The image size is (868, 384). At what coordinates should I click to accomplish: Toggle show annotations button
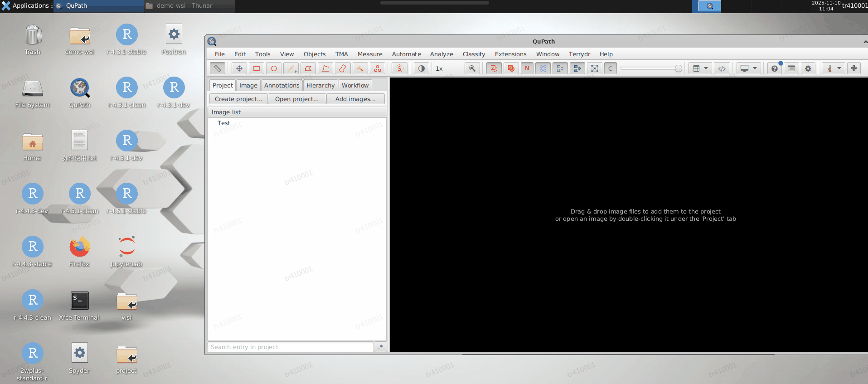coord(494,68)
